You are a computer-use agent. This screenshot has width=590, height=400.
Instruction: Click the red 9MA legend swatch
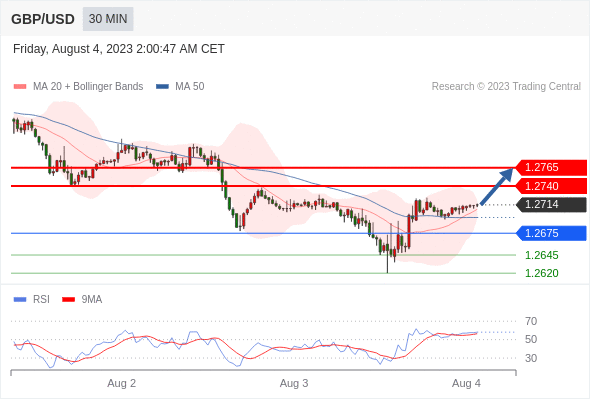[x=68, y=300]
